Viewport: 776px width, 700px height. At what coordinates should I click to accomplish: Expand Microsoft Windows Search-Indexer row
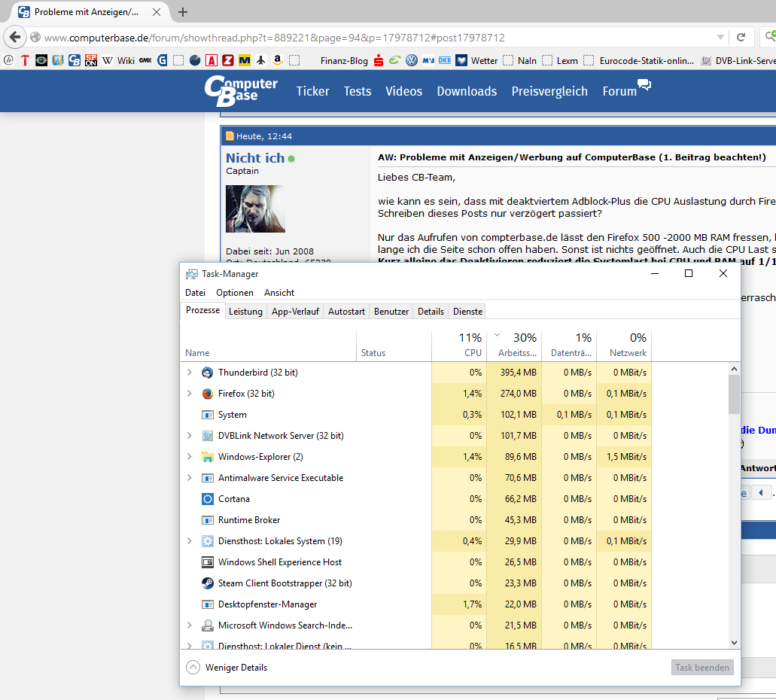click(189, 625)
